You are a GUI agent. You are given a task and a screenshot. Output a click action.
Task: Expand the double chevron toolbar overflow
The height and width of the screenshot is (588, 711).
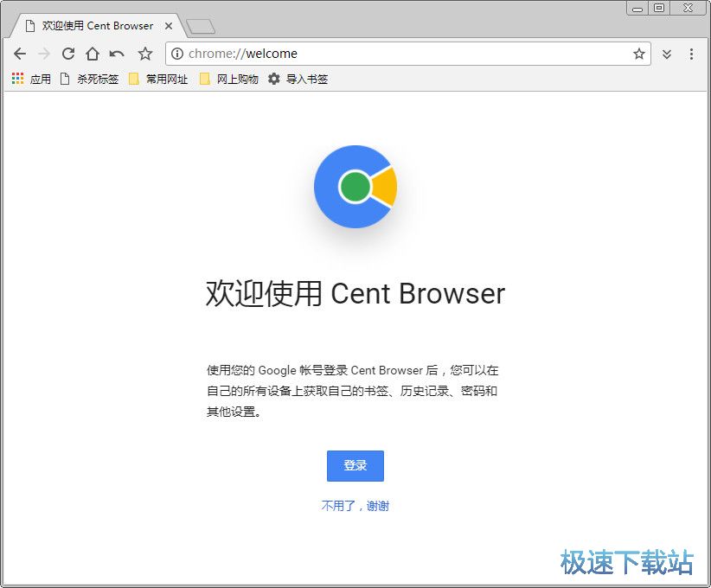(667, 54)
